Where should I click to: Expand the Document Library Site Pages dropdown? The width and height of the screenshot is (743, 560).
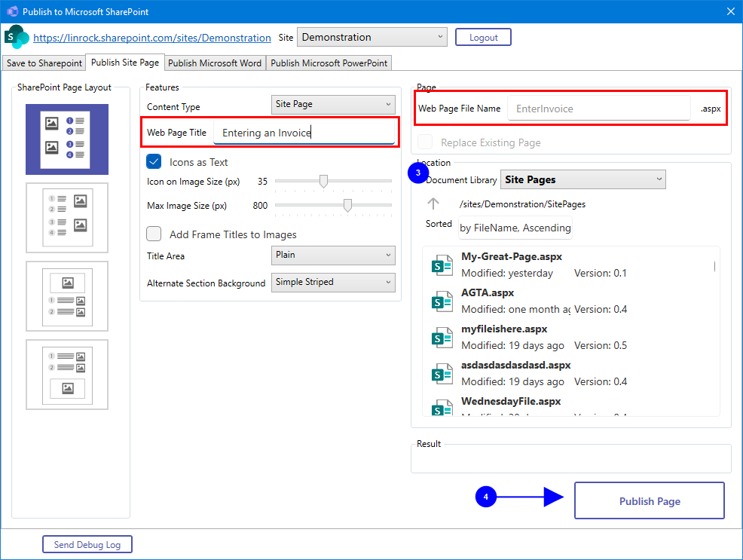pyautogui.click(x=582, y=179)
